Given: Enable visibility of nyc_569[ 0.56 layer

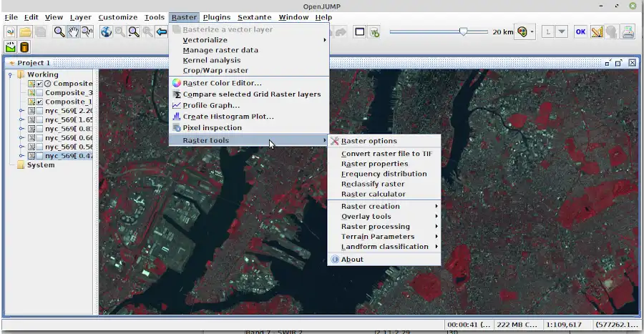Looking at the screenshot, I should [39, 147].
